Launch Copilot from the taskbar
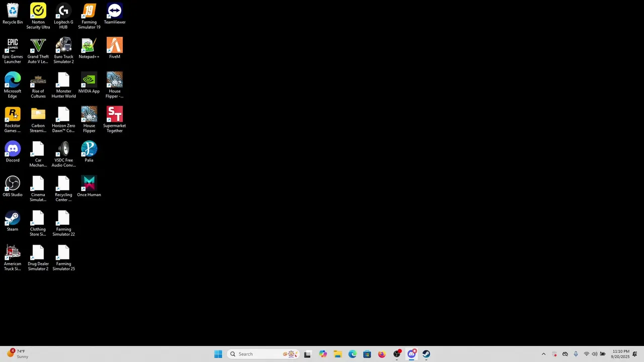Viewport: 644px width, 362px height. pos(323,354)
